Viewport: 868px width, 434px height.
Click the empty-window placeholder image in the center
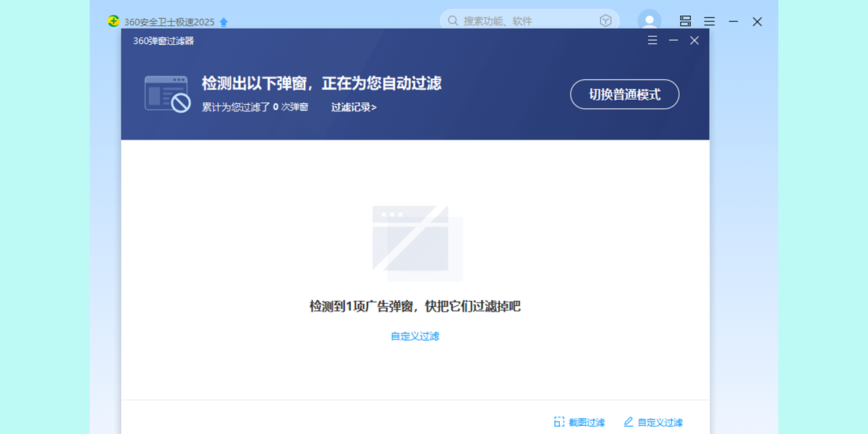pyautogui.click(x=417, y=244)
